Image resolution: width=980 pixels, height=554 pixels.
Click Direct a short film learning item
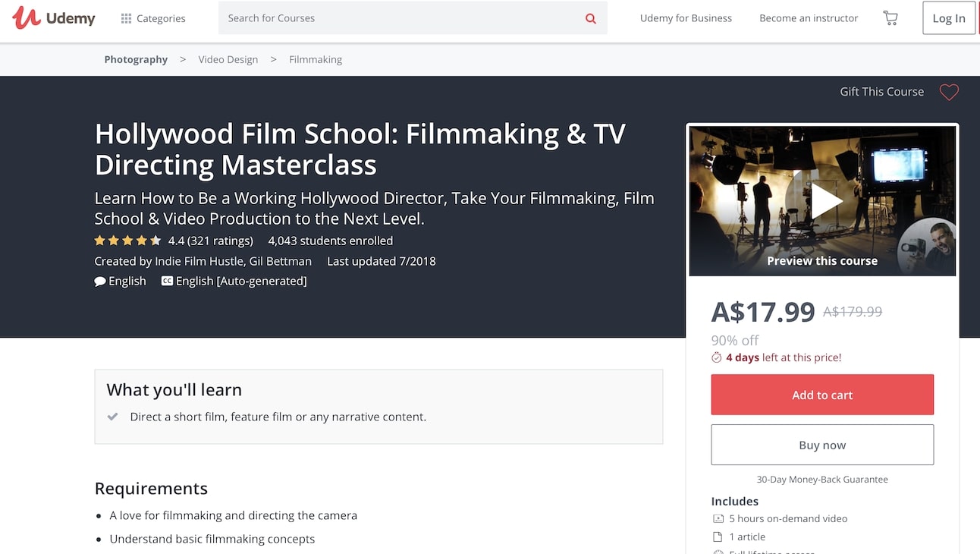pyautogui.click(x=278, y=417)
